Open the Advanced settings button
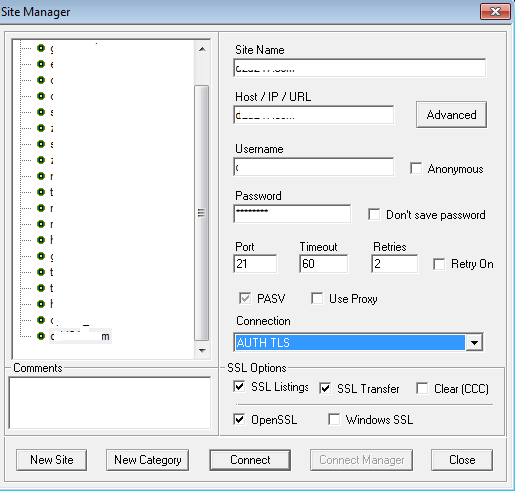515x491 pixels. pyautogui.click(x=451, y=115)
